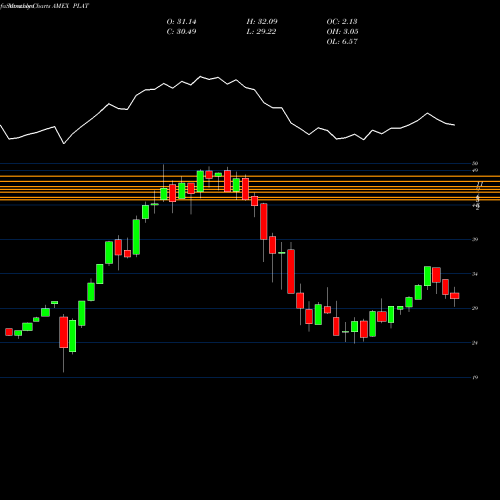Select the high value H: 32.09

point(262,22)
